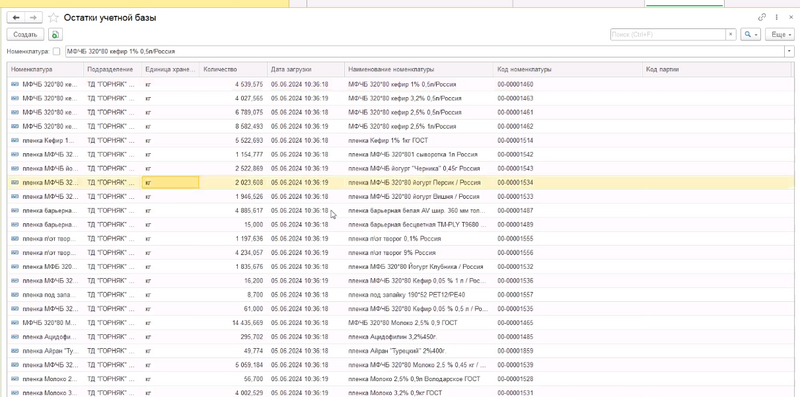Click the green refresh document icon
This screenshot has width=800, height=397.
point(55,35)
